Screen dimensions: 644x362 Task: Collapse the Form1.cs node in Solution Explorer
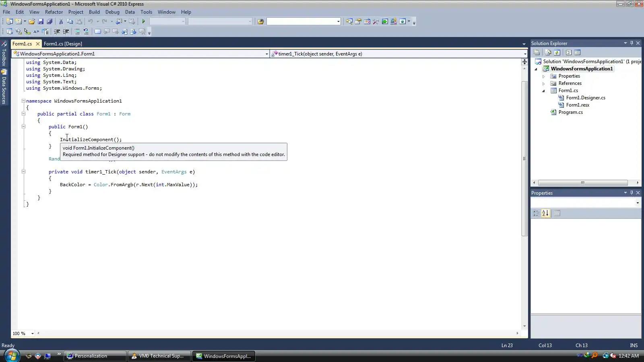[543, 90]
